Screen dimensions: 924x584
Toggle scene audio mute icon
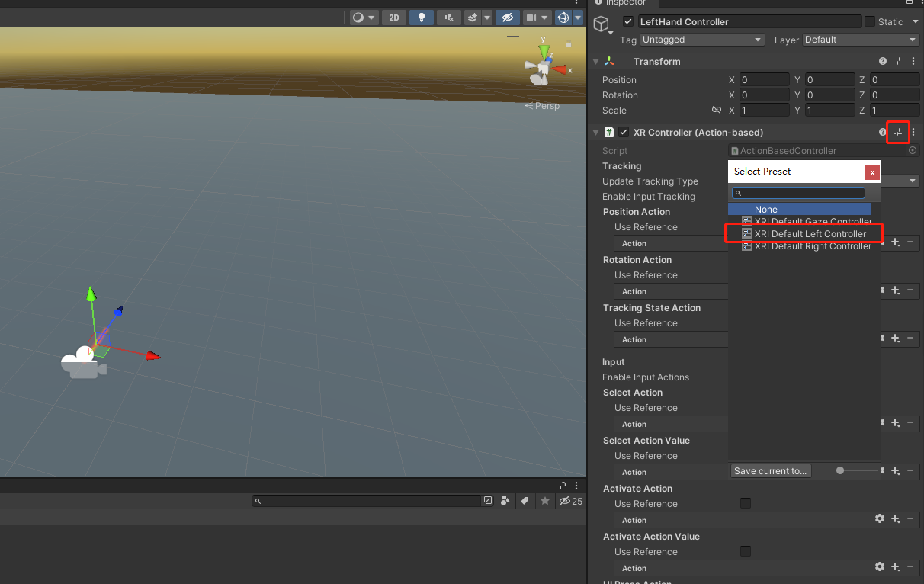(x=450, y=18)
